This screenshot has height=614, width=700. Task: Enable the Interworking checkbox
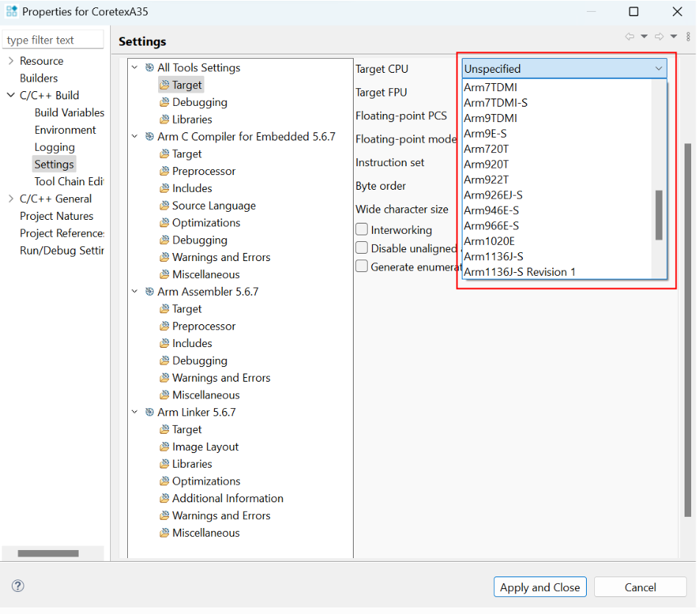point(362,230)
